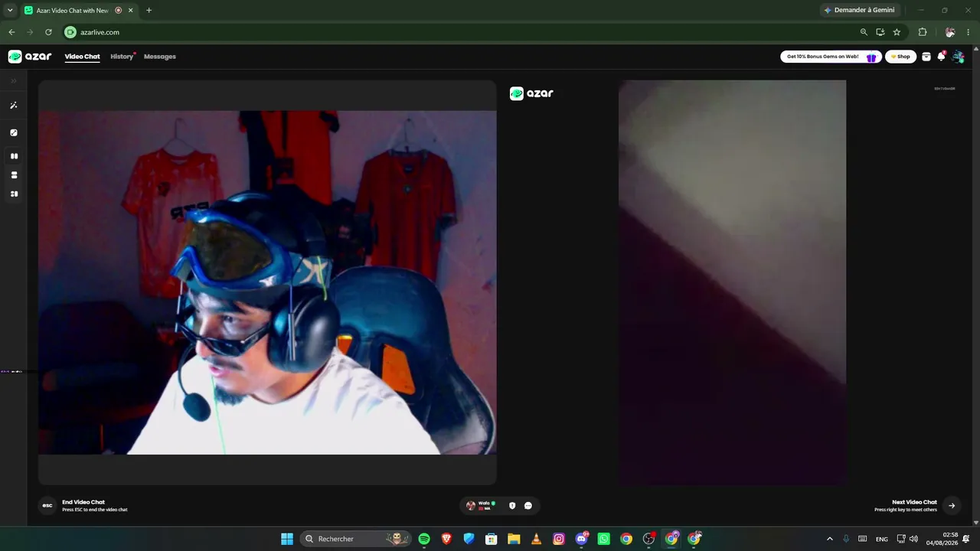The image size is (980, 551).
Task: Open the History tab
Action: pyautogui.click(x=122, y=57)
